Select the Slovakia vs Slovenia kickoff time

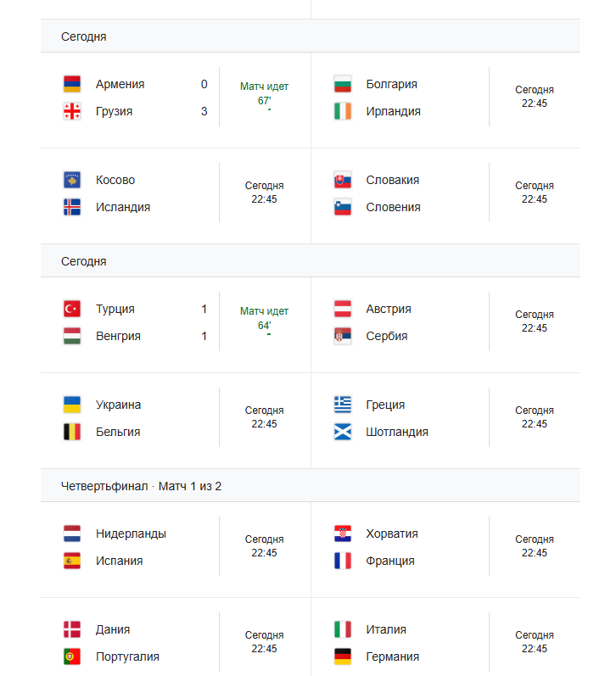[x=534, y=193]
